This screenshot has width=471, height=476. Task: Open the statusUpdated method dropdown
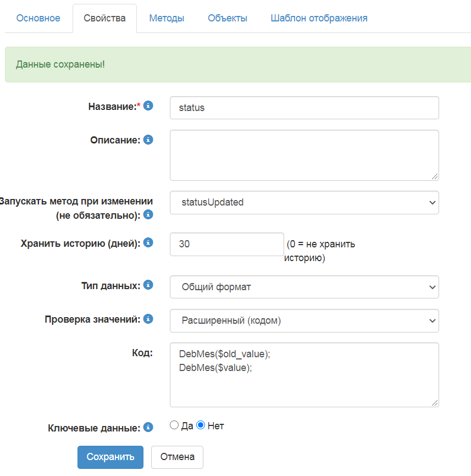pyautogui.click(x=304, y=202)
